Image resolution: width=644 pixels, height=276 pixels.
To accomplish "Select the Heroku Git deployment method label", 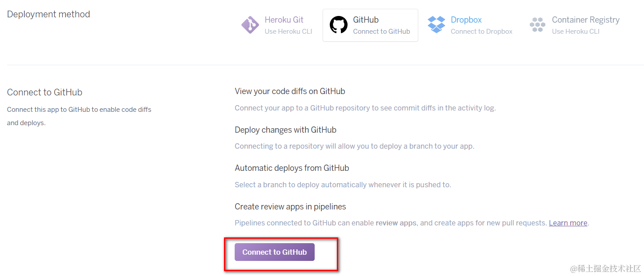I will click(x=284, y=20).
